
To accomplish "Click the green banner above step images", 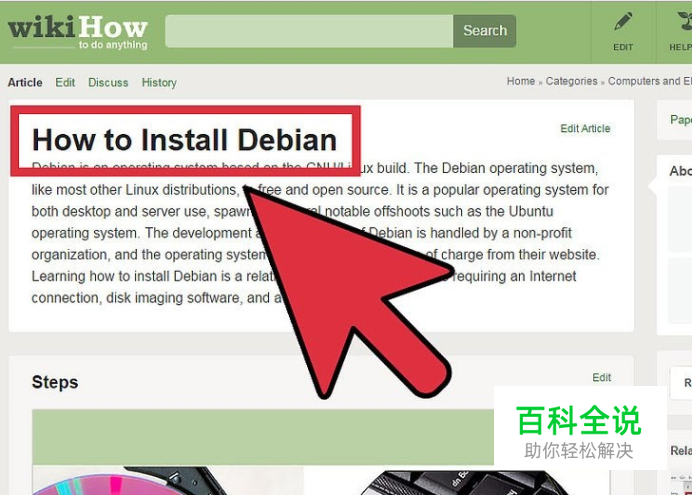I will point(263,437).
